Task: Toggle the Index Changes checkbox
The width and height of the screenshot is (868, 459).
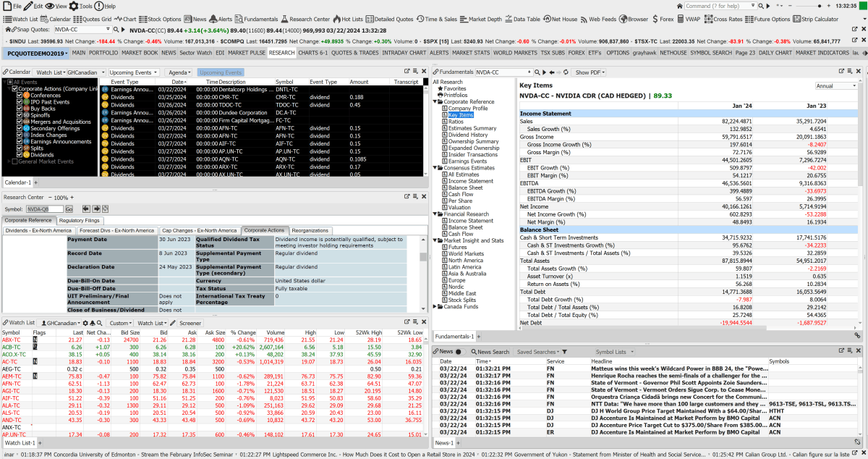Action: point(20,135)
